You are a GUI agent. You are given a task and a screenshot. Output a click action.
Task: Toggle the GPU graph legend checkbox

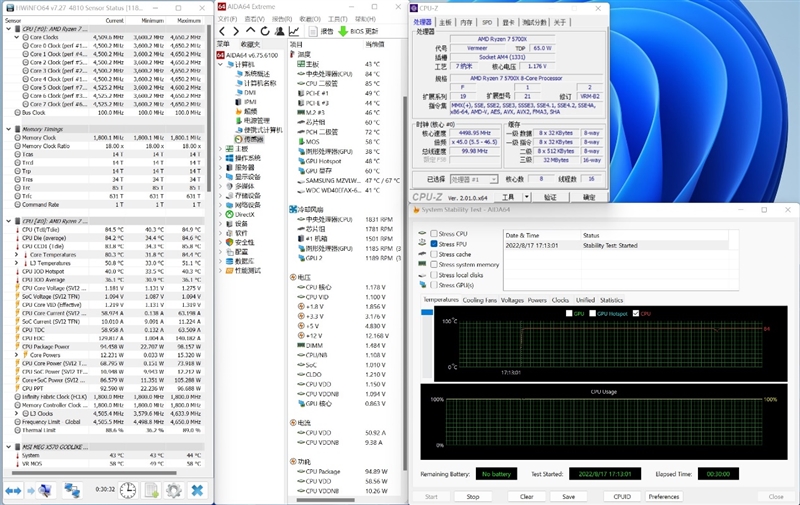(x=569, y=313)
